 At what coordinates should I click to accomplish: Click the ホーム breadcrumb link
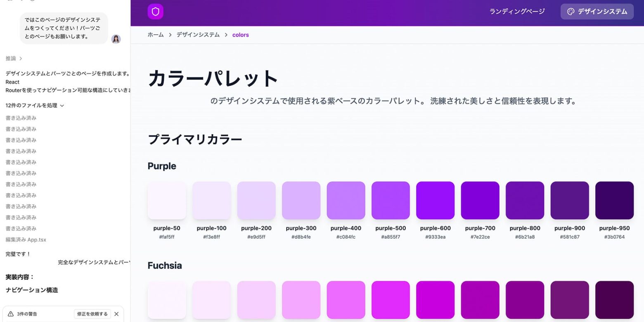156,35
